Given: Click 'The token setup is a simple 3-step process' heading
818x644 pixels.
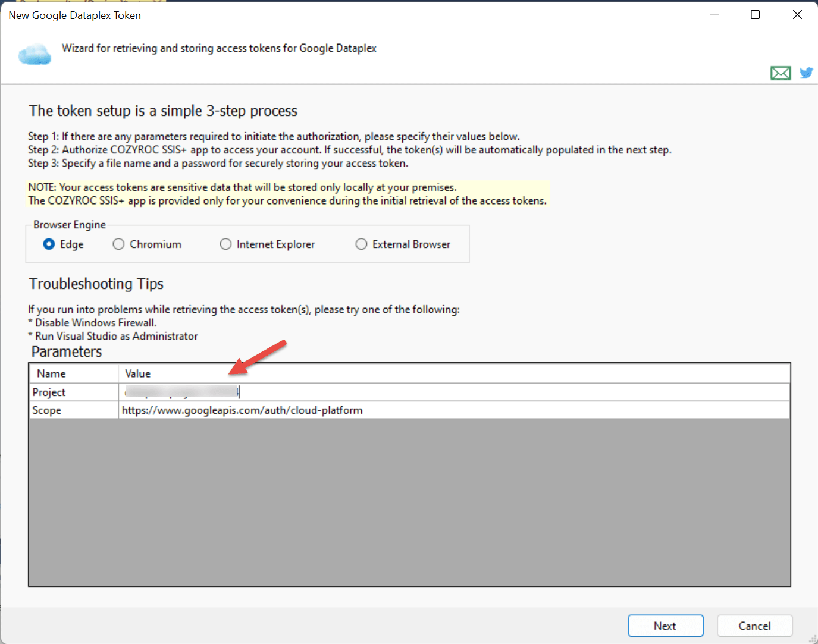Looking at the screenshot, I should click(163, 111).
